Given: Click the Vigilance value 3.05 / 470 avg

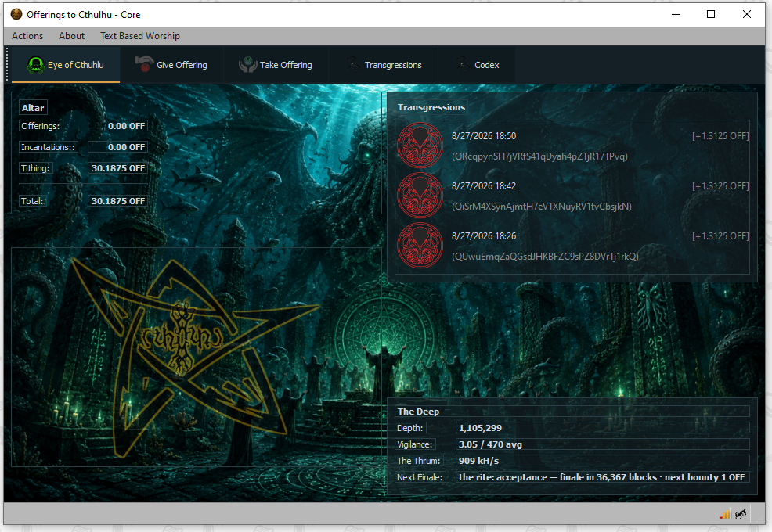Looking at the screenshot, I should [603, 444].
